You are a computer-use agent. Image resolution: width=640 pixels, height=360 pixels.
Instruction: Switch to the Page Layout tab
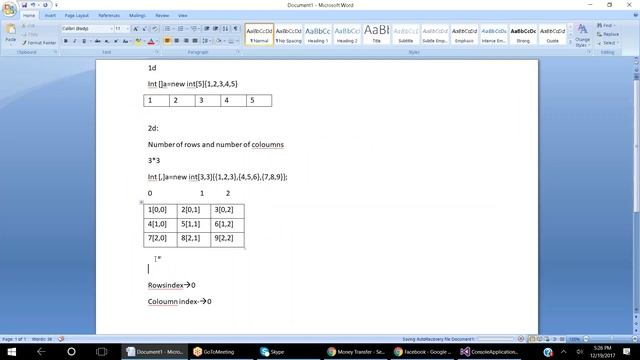pos(77,16)
